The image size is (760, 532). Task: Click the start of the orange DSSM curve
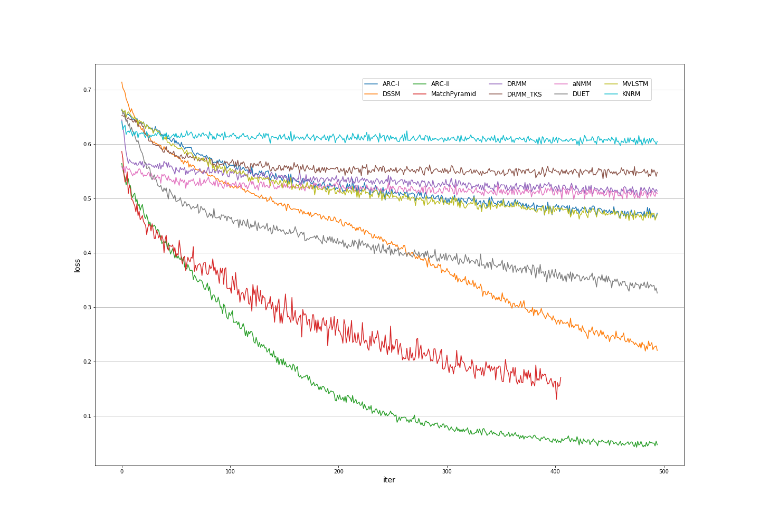pyautogui.click(x=122, y=82)
